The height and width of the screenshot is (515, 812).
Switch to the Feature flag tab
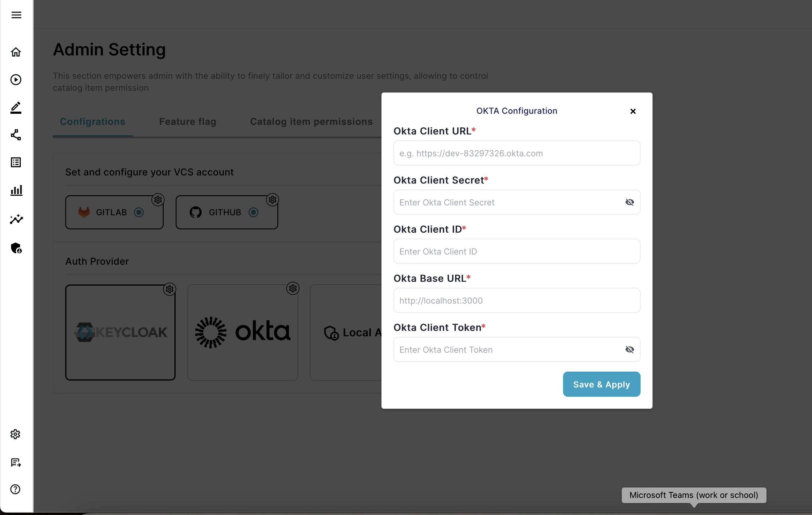pos(188,122)
